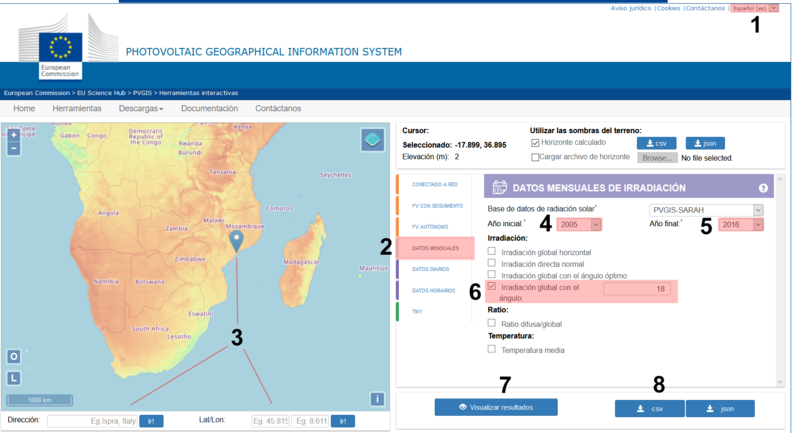The image size is (800, 433).
Task: Uncheck Irradiación global con el ángulo
Action: pos(491,286)
